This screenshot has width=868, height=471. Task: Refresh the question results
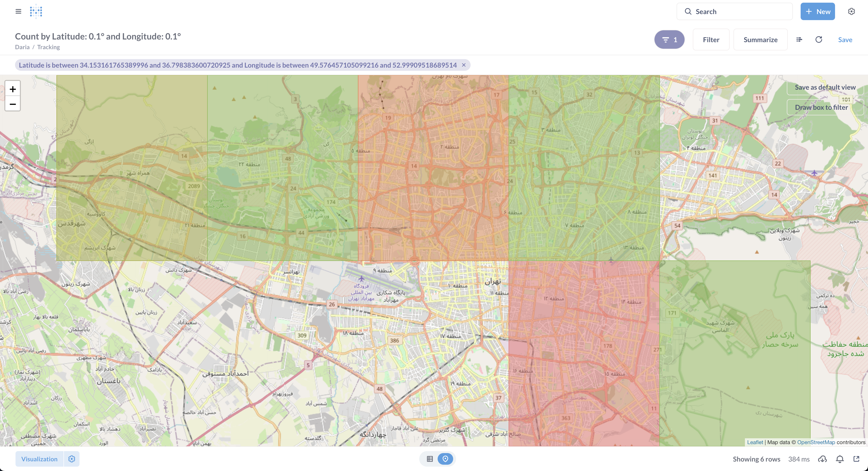[819, 40]
